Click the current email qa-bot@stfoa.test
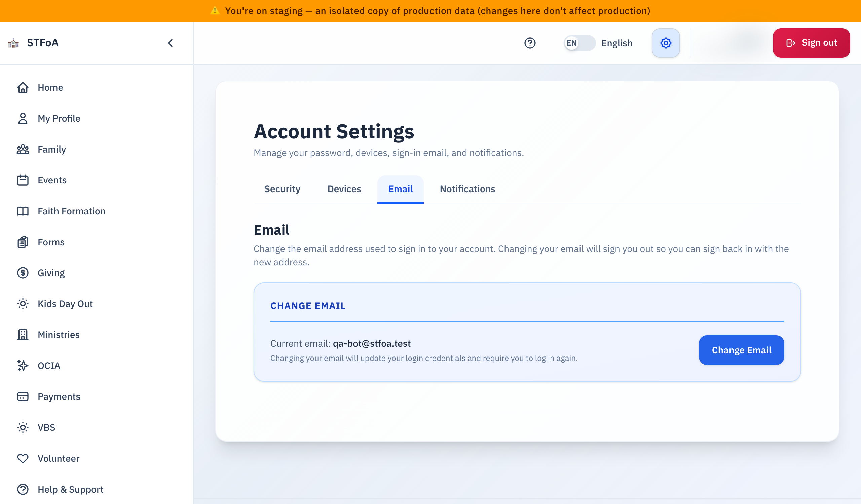Image resolution: width=861 pixels, height=504 pixels. tap(372, 344)
